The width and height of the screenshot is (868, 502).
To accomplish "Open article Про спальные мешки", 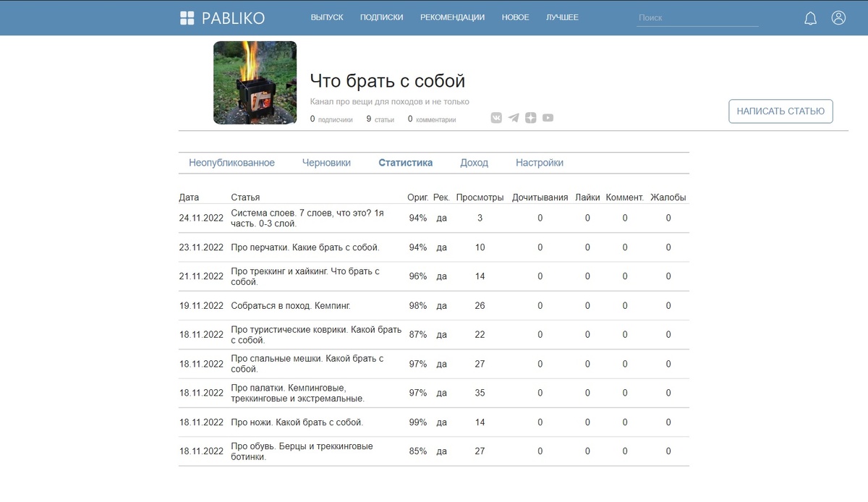I will pyautogui.click(x=307, y=364).
